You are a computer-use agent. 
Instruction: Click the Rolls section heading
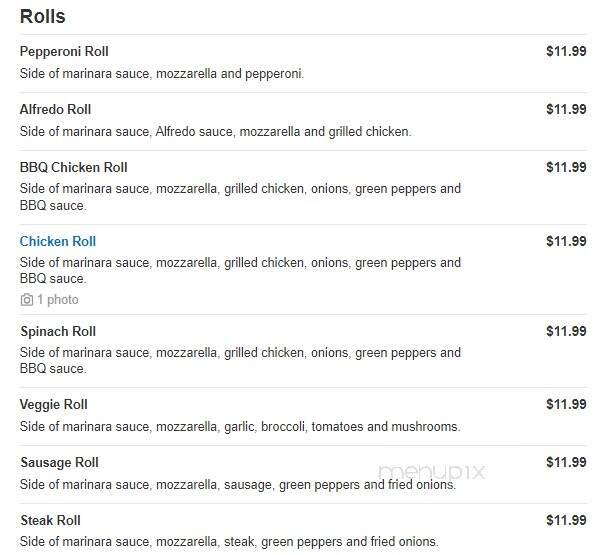43,16
